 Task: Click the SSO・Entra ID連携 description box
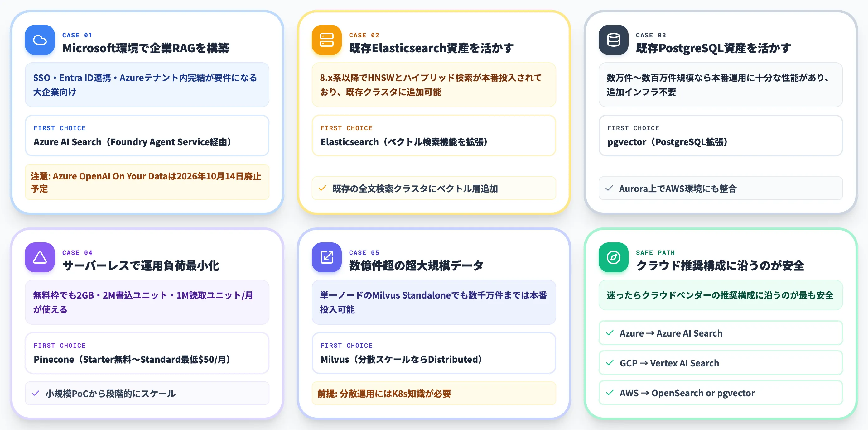147,85
